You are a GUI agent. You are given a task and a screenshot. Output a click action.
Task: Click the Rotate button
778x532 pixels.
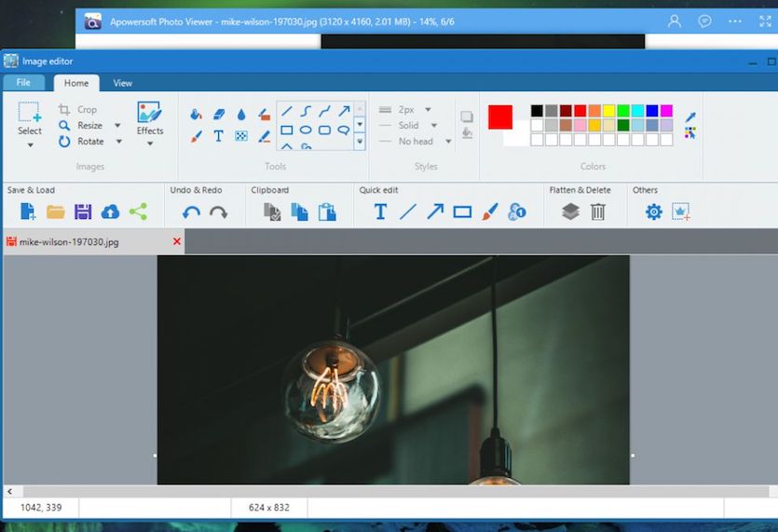click(x=81, y=142)
